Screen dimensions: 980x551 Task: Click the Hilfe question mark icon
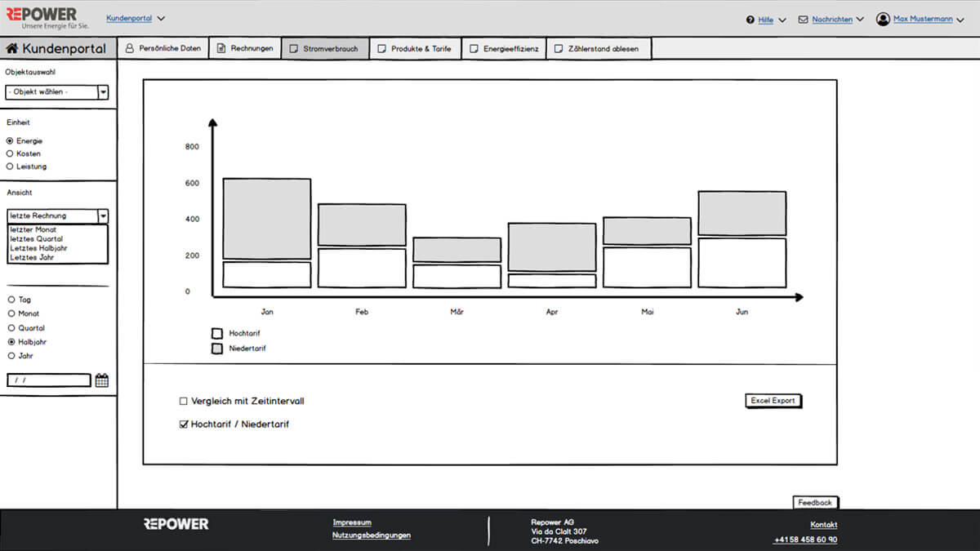point(751,20)
